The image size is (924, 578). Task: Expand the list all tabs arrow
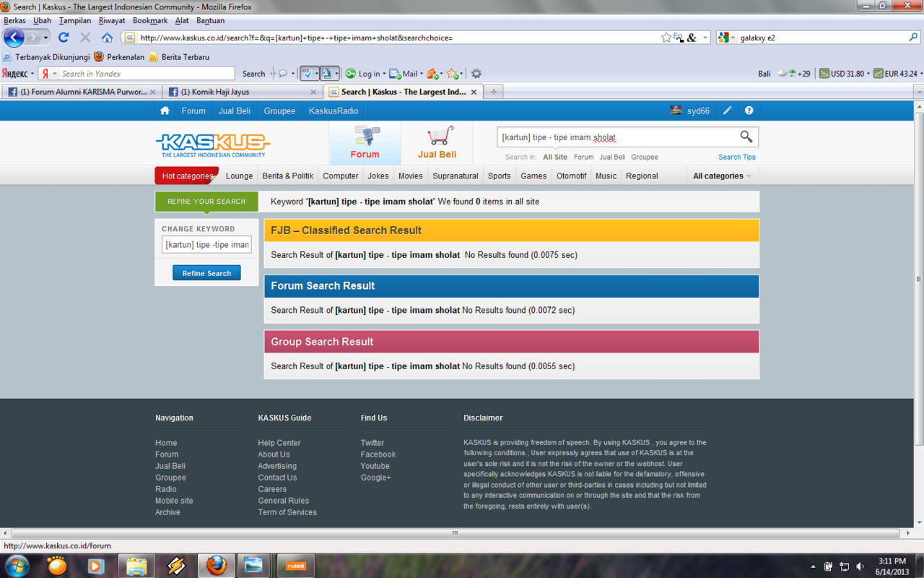point(918,92)
